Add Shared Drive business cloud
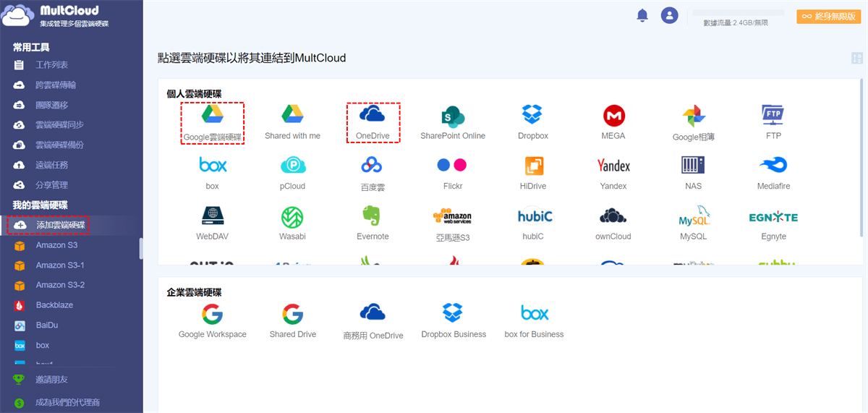The height and width of the screenshot is (413, 868). tap(292, 321)
